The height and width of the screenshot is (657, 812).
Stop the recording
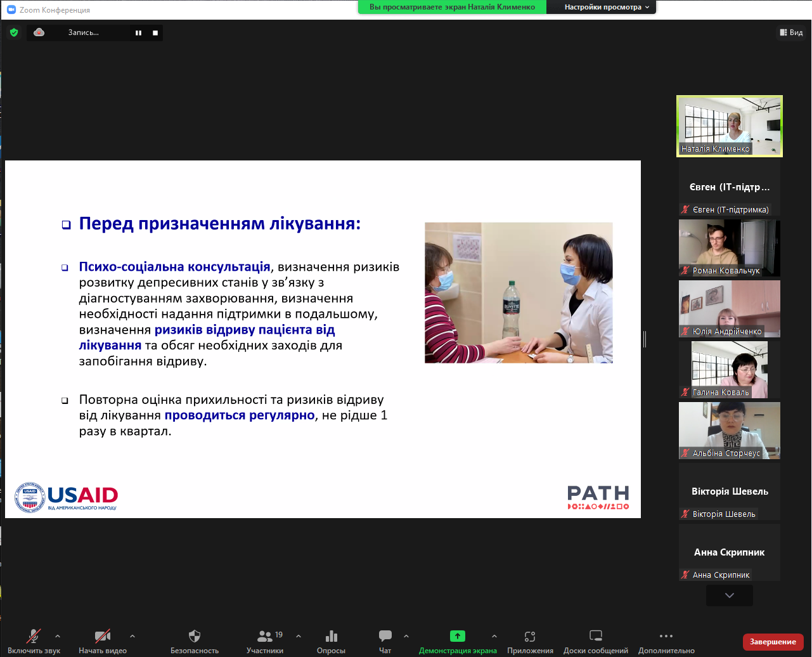pos(155,33)
